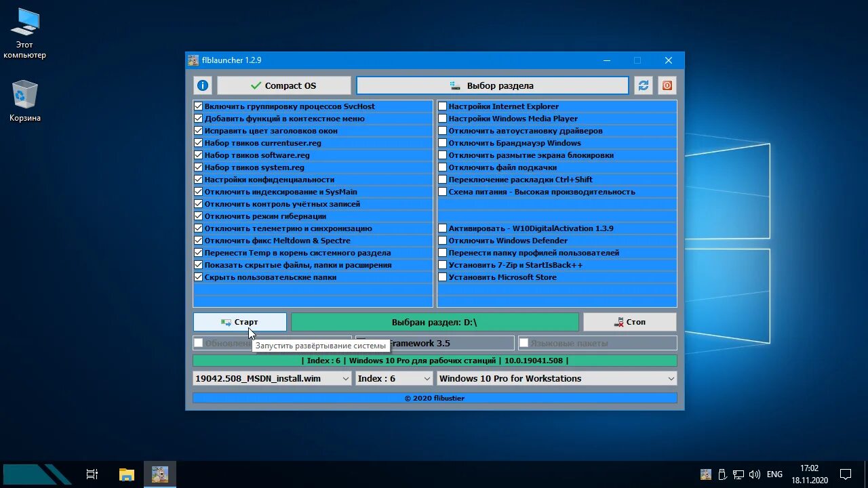Close the flblauncher window
Viewport: 868px width, 488px height.
[669, 60]
